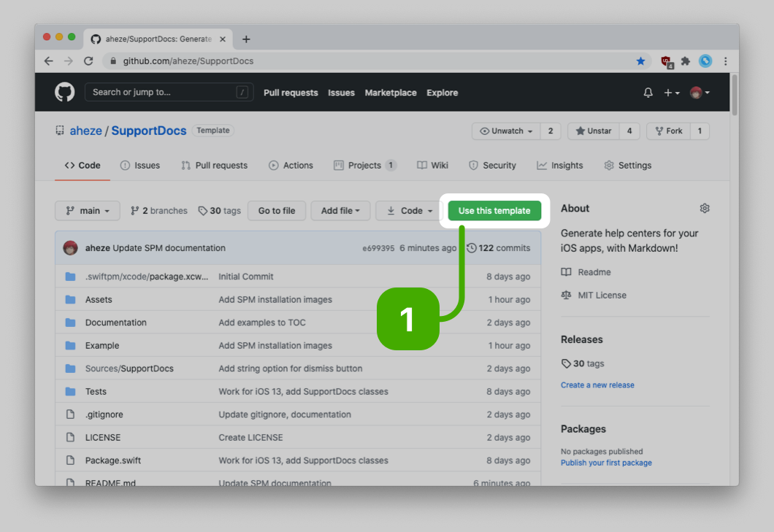Click Use this template button
The image size is (774, 532).
pyautogui.click(x=494, y=211)
